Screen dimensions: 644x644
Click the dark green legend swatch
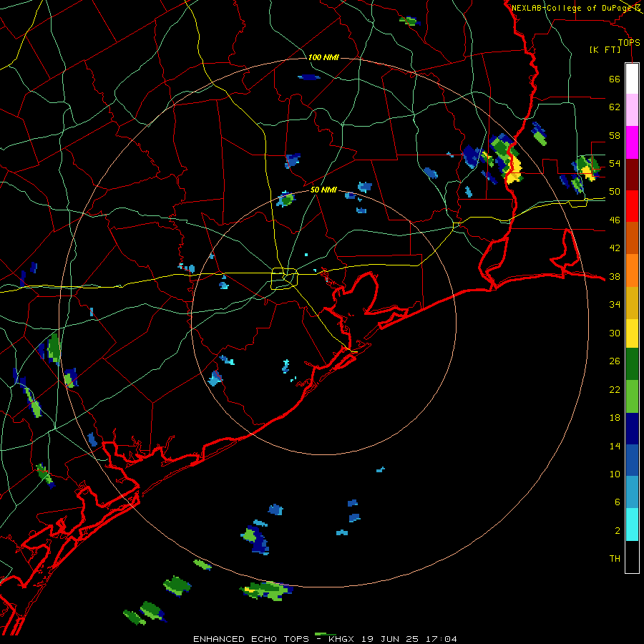click(x=632, y=364)
